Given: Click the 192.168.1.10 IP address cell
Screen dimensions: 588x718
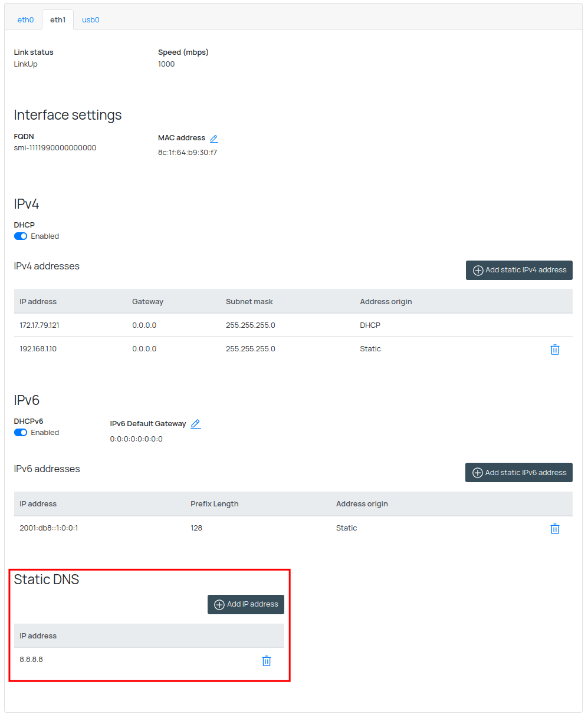Looking at the screenshot, I should click(x=38, y=349).
